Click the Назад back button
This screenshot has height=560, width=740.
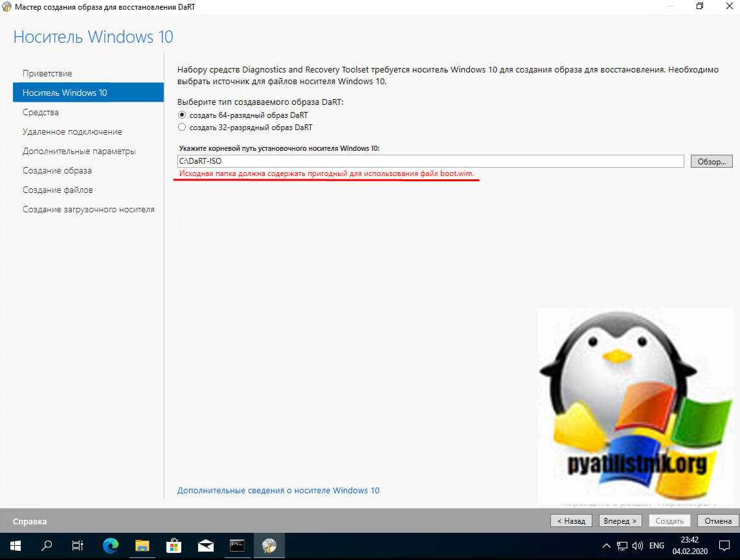(x=571, y=521)
